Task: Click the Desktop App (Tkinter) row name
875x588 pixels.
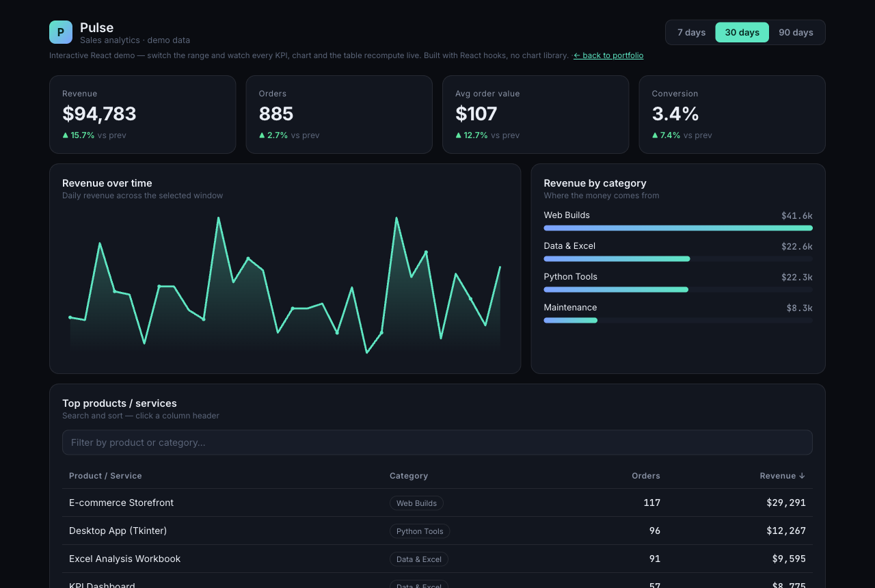Action: (118, 531)
